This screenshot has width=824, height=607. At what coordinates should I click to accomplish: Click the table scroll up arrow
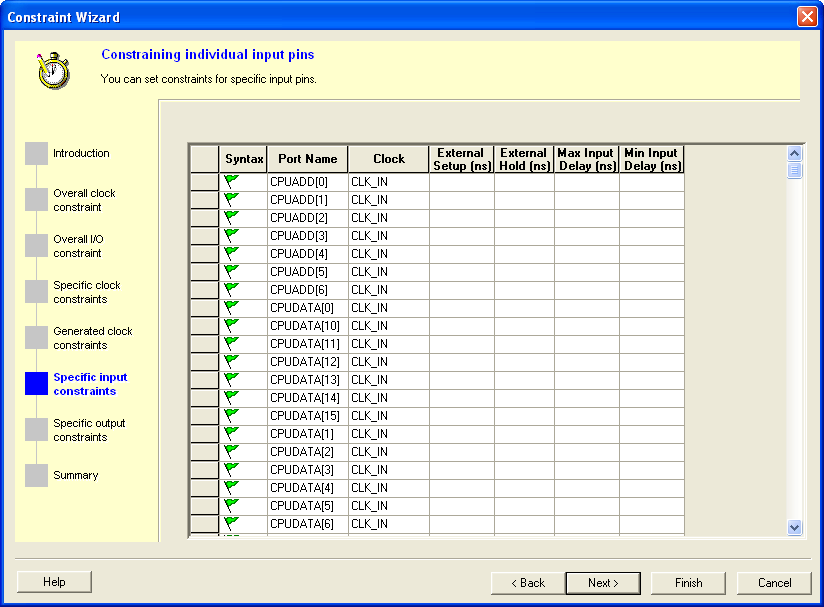tap(794, 153)
